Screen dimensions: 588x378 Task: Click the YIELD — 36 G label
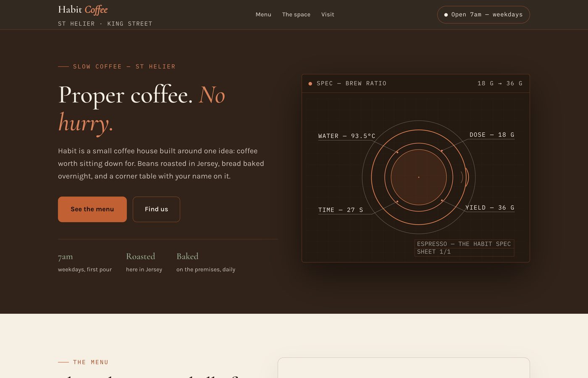point(490,208)
